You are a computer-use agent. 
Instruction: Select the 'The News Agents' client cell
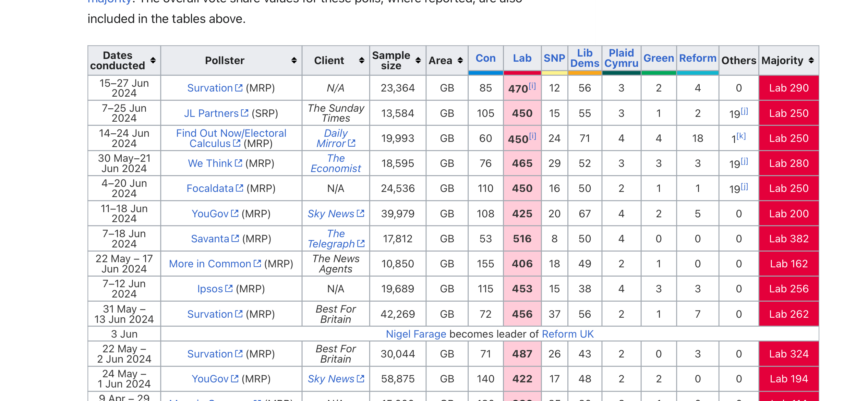coord(336,264)
